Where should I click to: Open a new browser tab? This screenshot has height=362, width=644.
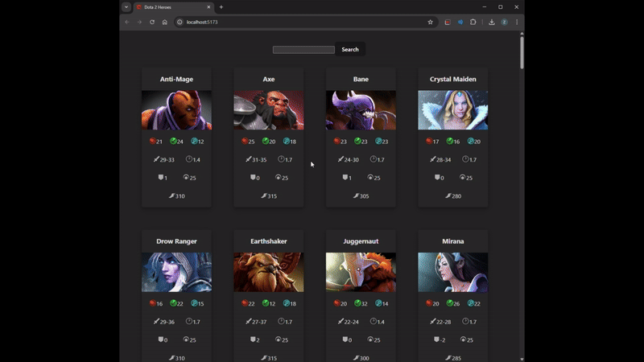coord(221,7)
